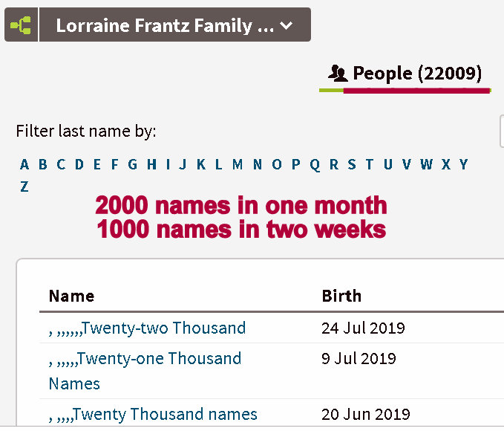Viewport: 504px width, 431px height.
Task: Sort the list by Name column
Action: coord(71,296)
